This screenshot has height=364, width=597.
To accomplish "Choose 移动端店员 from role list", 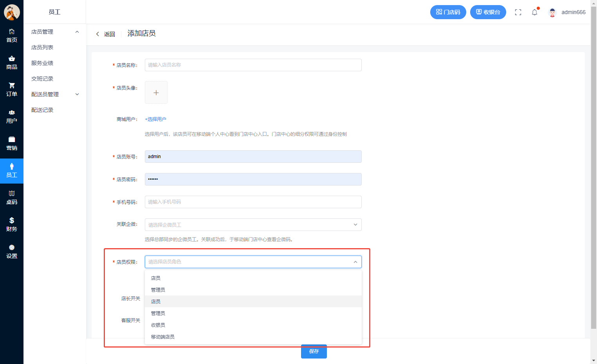I will pyautogui.click(x=163, y=337).
